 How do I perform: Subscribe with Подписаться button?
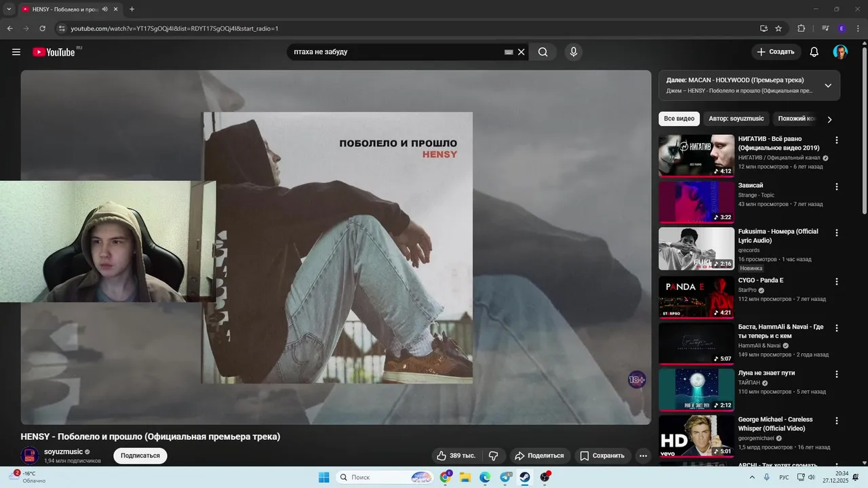pos(140,455)
